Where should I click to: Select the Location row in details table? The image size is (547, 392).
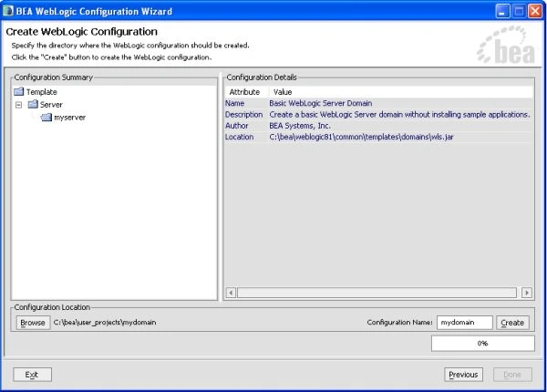[379, 137]
